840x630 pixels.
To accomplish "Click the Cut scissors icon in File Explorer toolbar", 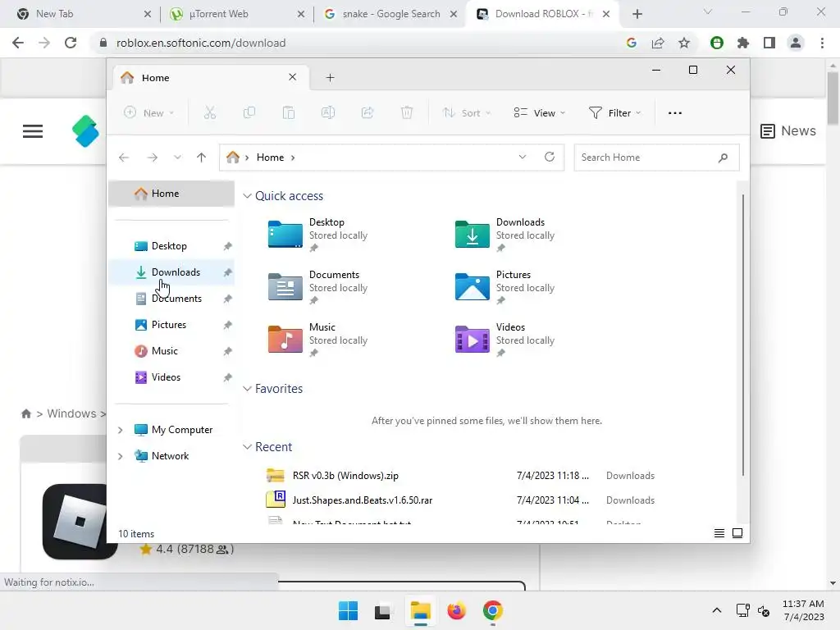I will click(209, 112).
